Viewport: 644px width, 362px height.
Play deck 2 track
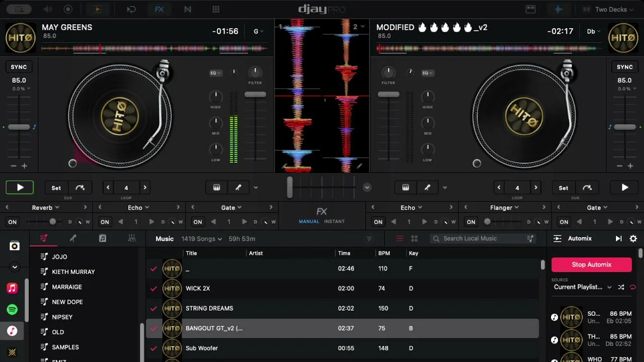(x=624, y=188)
